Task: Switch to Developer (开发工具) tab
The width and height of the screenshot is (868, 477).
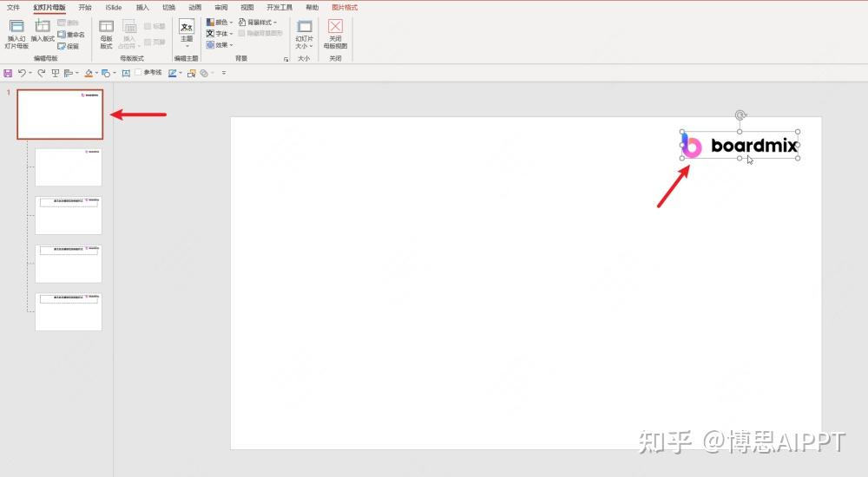Action: [279, 7]
